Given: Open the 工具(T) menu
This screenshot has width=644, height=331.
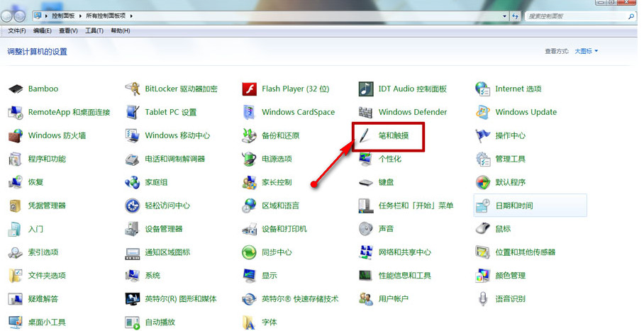Looking at the screenshot, I should coord(94,31).
